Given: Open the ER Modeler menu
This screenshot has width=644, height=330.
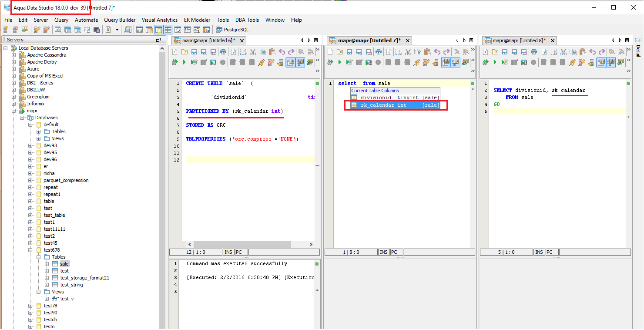Looking at the screenshot, I should click(x=197, y=20).
